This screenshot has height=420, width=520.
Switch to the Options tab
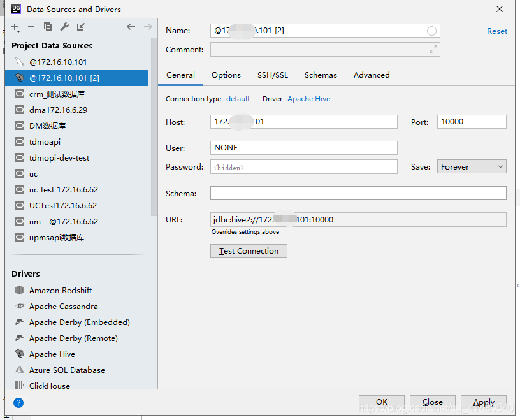(x=226, y=75)
